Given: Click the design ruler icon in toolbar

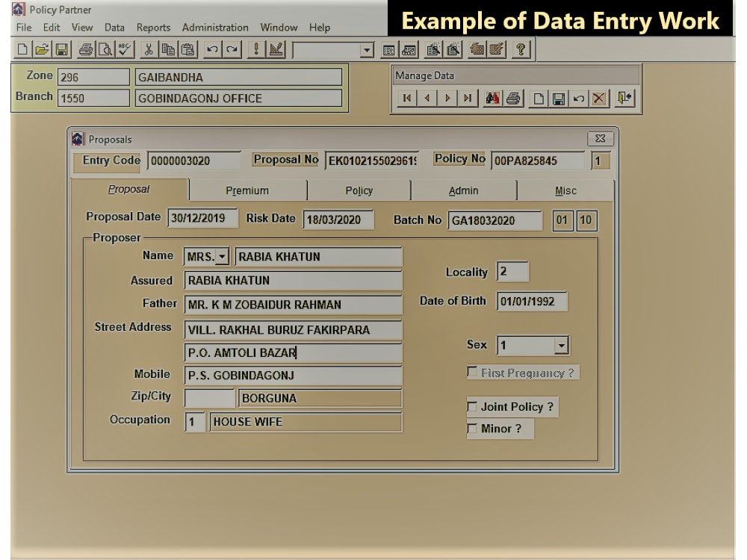Looking at the screenshot, I should (x=276, y=49).
